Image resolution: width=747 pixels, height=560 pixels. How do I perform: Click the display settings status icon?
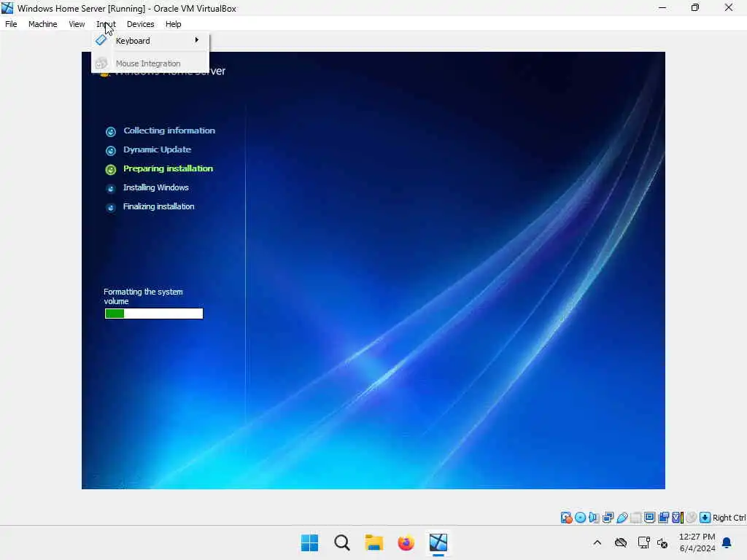pyautogui.click(x=649, y=518)
